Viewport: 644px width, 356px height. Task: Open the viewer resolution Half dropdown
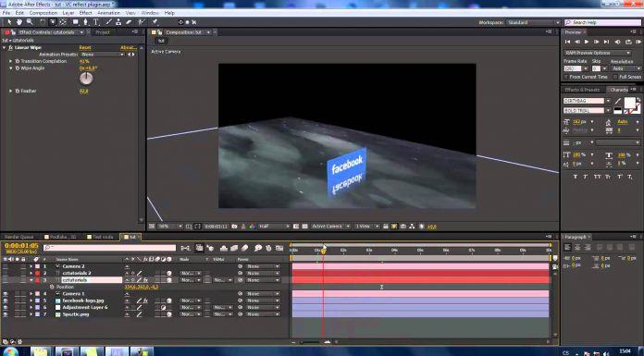(274, 227)
